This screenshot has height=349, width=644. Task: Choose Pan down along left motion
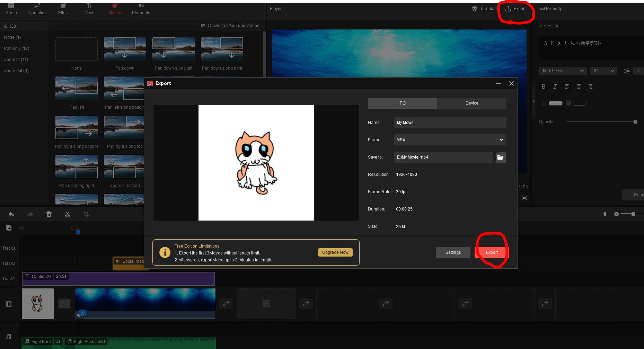(174, 49)
